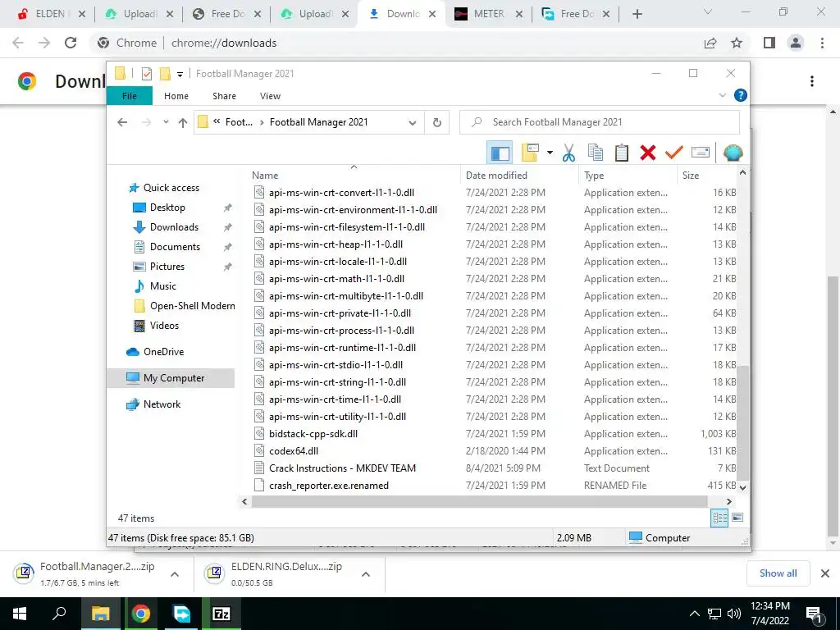Image resolution: width=840 pixels, height=630 pixels.
Task: Switch to details view layout icon
Action: pos(719,518)
